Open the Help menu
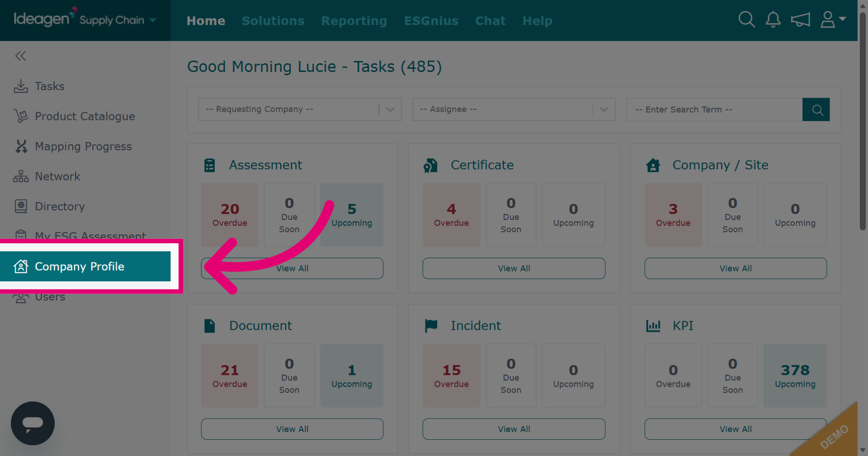 coord(538,21)
